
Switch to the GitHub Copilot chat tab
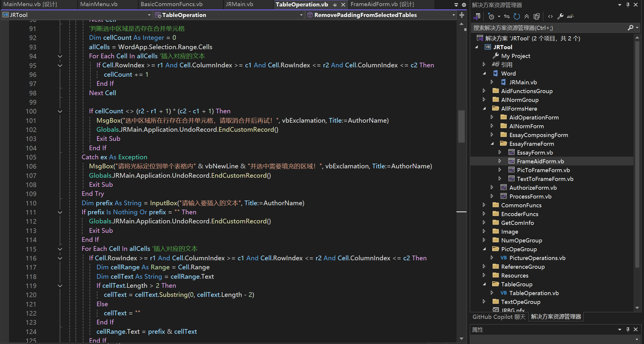499,317
